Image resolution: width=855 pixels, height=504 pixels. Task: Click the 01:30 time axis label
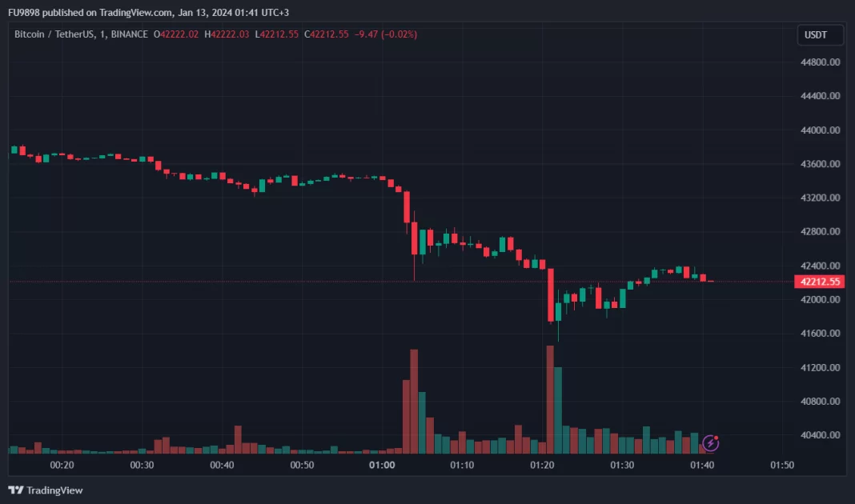[622, 465]
